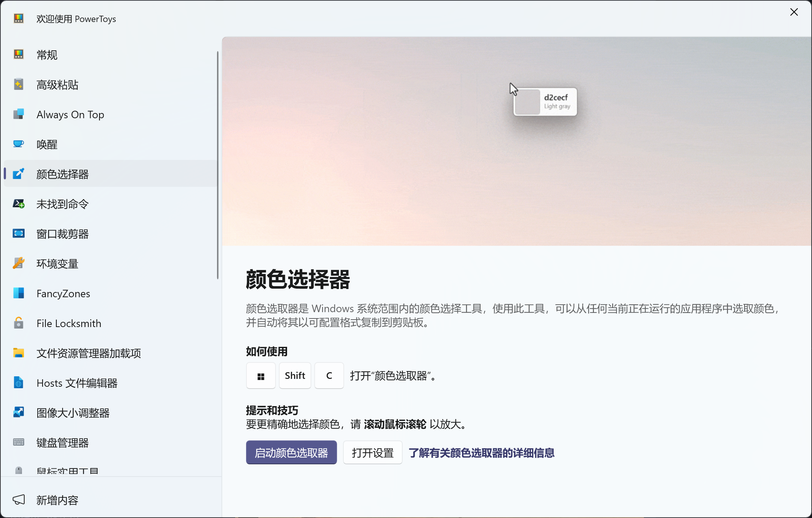Click the C key shortcut tile
The height and width of the screenshot is (518, 812).
[x=329, y=376]
